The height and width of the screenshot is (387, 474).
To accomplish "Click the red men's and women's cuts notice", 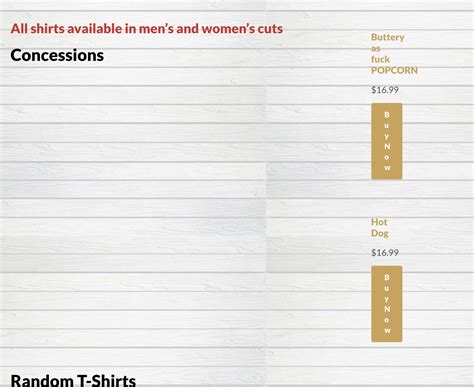I will click(147, 29).
